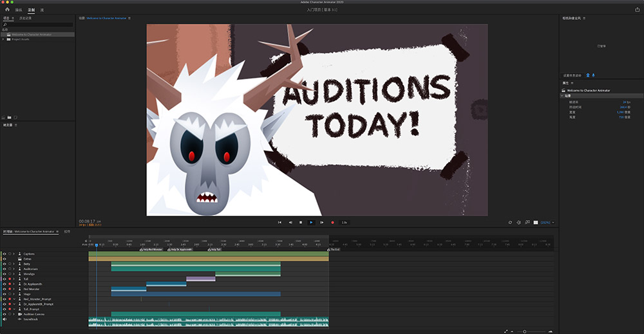Step forward one frame
Image resolution: width=644 pixels, height=334 pixels.
321,223
